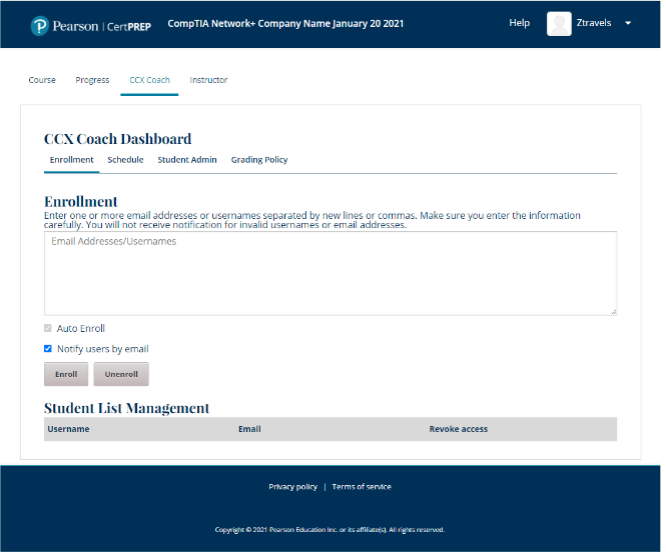The image size is (666, 556).
Task: Select the CCX Coach tab
Action: 149,80
